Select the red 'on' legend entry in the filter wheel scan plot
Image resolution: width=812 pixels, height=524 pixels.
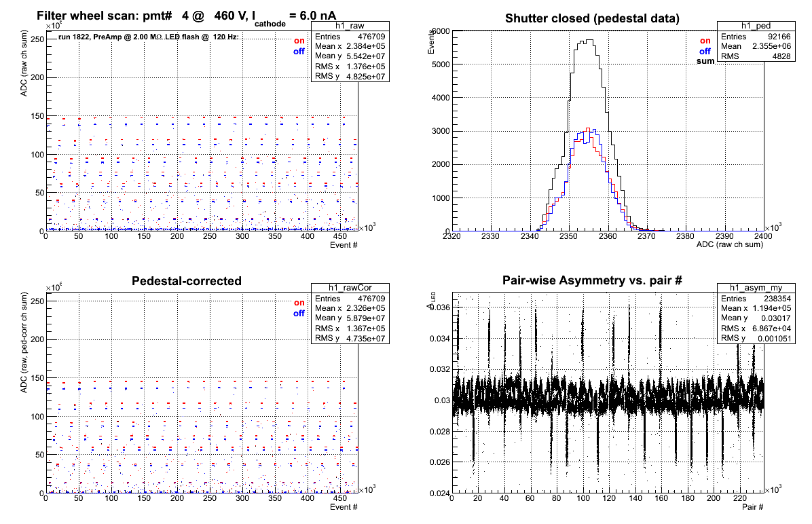click(x=299, y=41)
